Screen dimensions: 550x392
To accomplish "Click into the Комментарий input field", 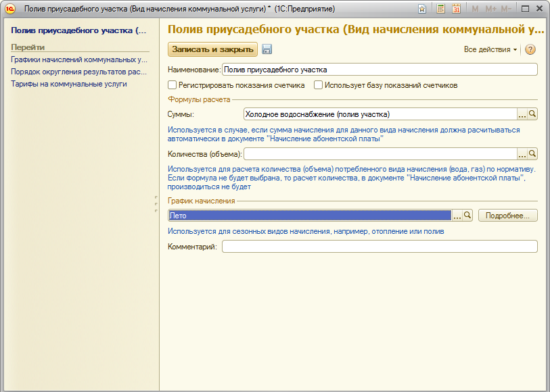I will pos(379,247).
